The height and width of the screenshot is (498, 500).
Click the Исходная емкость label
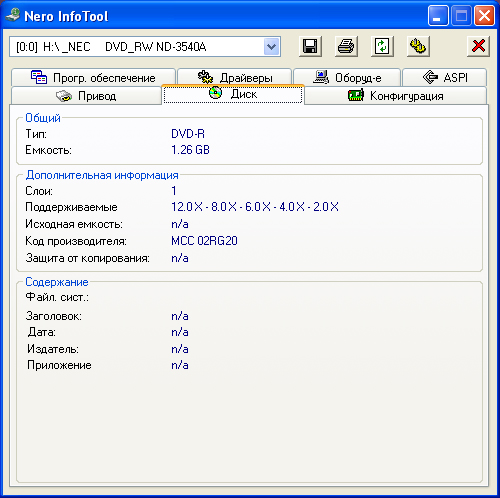[74, 224]
